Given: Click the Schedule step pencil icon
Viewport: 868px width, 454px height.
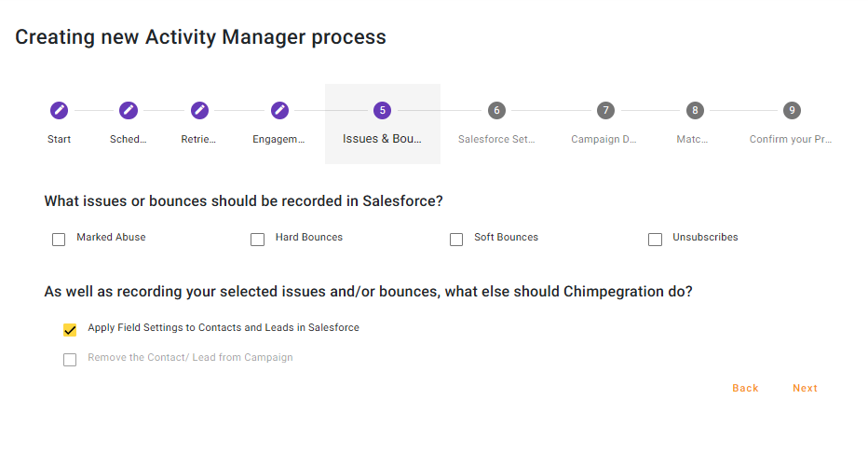Looking at the screenshot, I should pyautogui.click(x=129, y=110).
